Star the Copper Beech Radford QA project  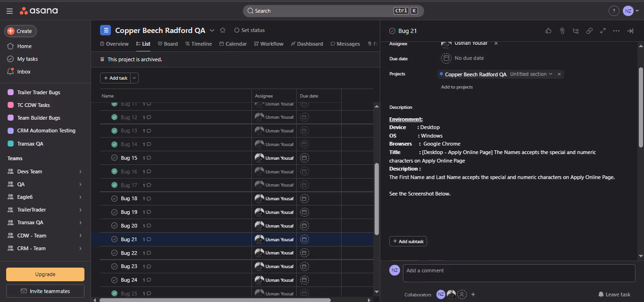223,30
